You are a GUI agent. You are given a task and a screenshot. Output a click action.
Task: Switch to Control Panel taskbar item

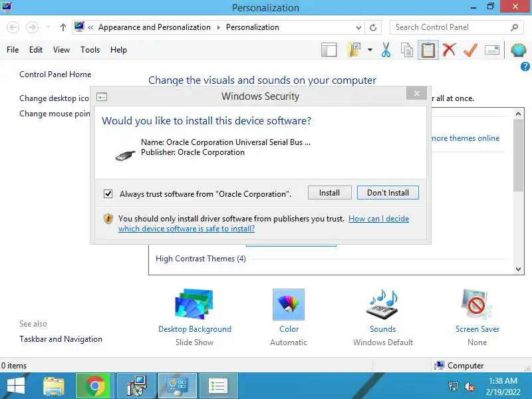click(178, 386)
